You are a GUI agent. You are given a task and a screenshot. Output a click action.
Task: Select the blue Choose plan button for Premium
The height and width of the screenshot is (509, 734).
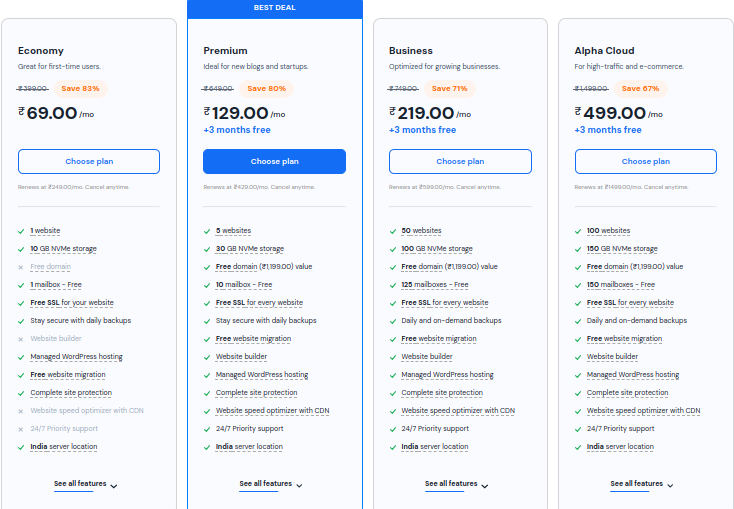(274, 162)
